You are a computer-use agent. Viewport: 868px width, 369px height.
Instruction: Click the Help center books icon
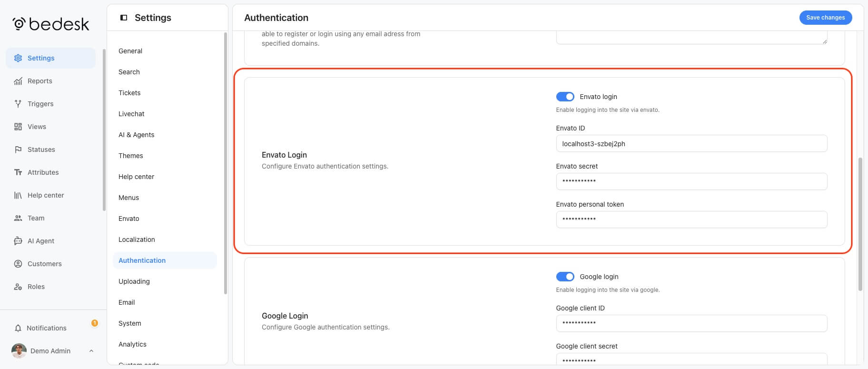[x=18, y=195]
